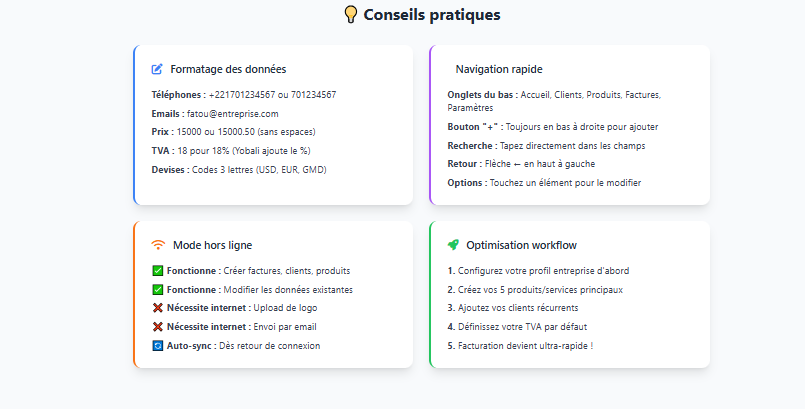Viewport: 805px width, 409px height.
Task: Click the fatou@entreprise.com email example
Action: pyautogui.click(x=233, y=113)
